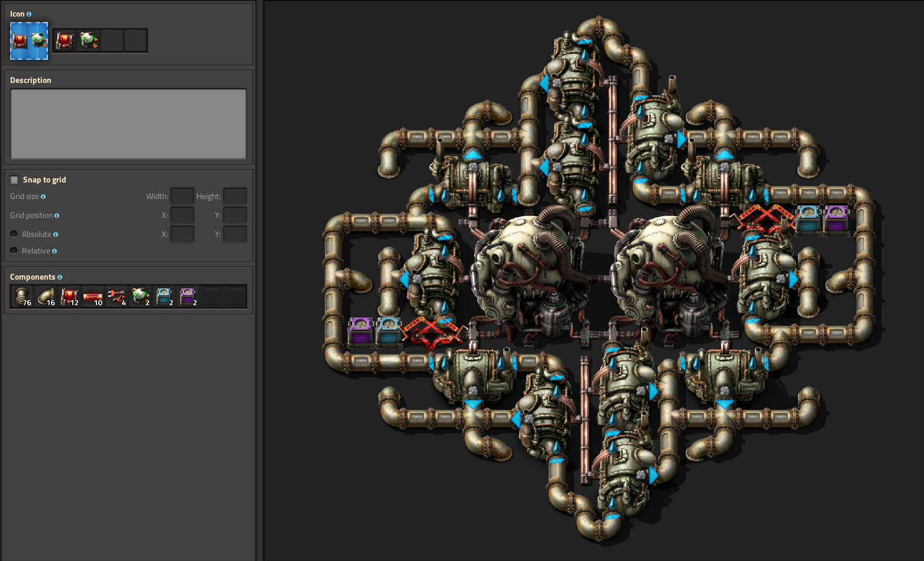
Task: Click the purple provider chest component
Action: 188,297
